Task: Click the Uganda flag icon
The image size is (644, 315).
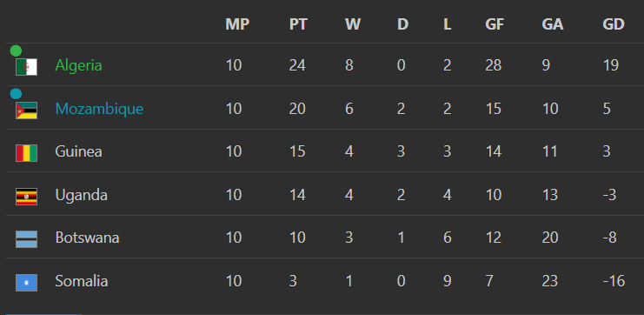Action: tap(26, 197)
